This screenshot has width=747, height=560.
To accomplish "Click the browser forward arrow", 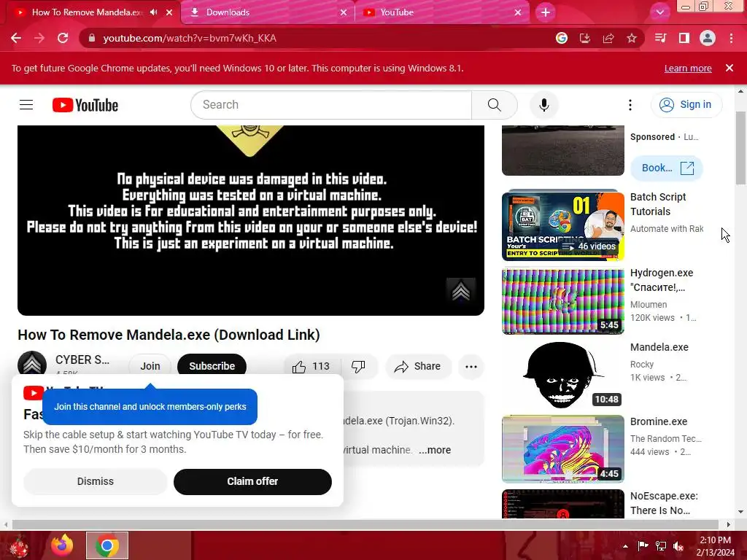I will point(39,38).
